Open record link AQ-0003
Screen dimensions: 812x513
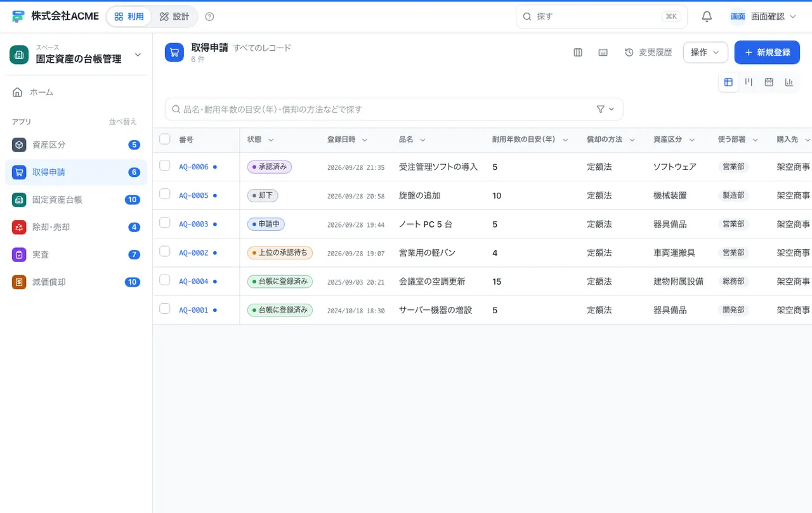193,224
